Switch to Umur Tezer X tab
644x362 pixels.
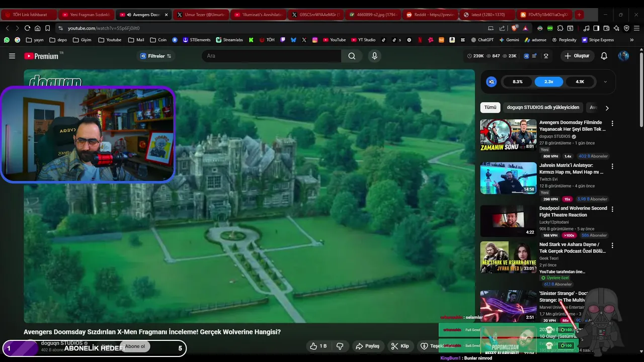coord(201,15)
